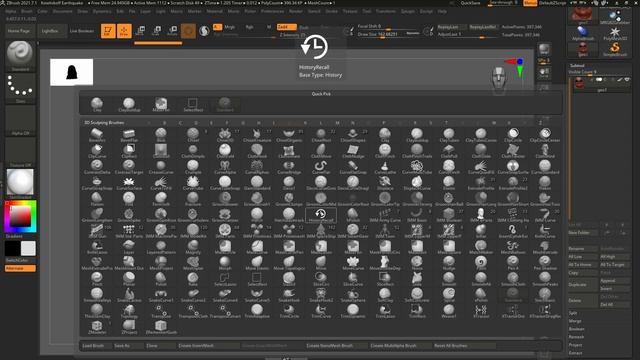Screen dimensions: 640x360
Task: Pick the ClayTubes brush
Action: 449,135
